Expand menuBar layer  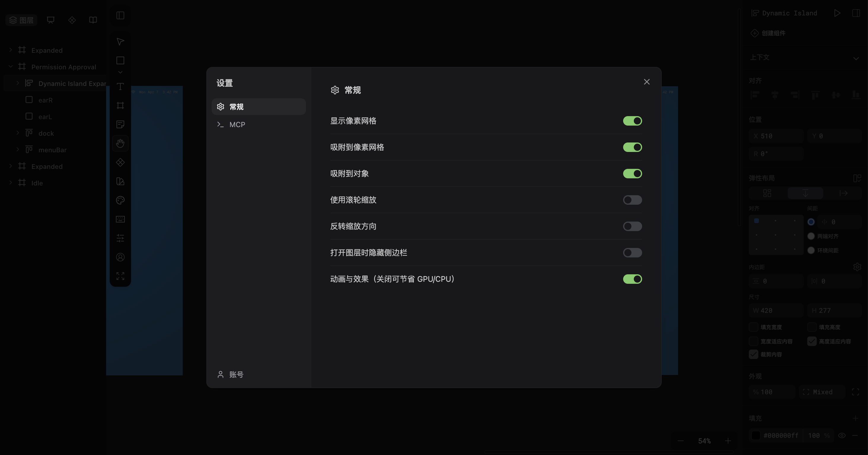(x=17, y=150)
